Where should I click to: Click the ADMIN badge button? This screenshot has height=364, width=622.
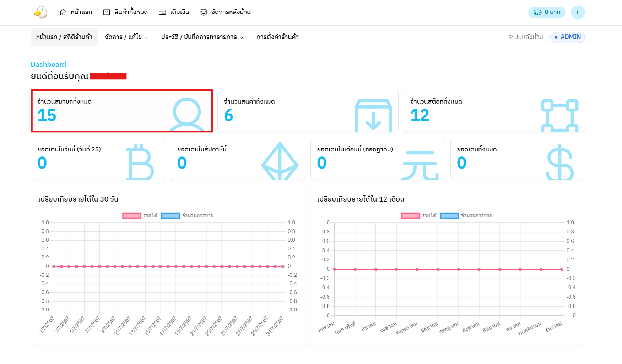[x=568, y=37]
